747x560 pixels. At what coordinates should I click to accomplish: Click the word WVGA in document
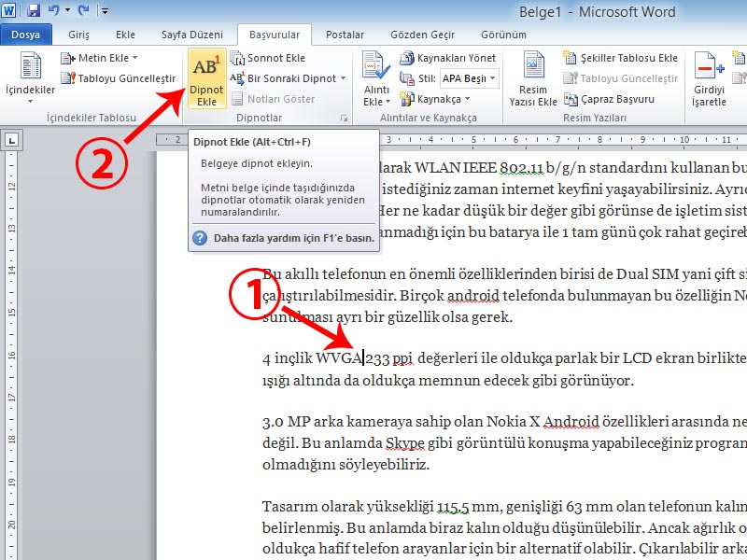(339, 358)
